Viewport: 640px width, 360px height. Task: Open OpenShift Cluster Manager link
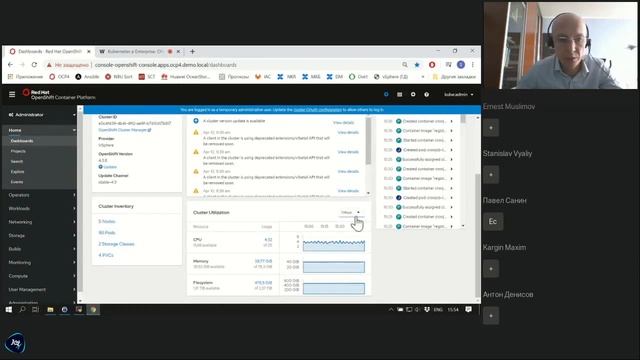(x=125, y=130)
